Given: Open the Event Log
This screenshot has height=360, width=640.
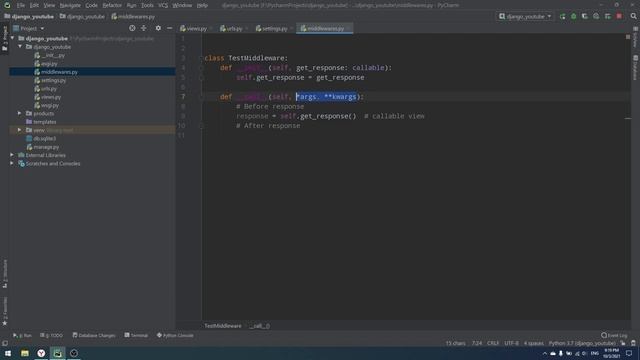Looking at the screenshot, I should [x=614, y=335].
